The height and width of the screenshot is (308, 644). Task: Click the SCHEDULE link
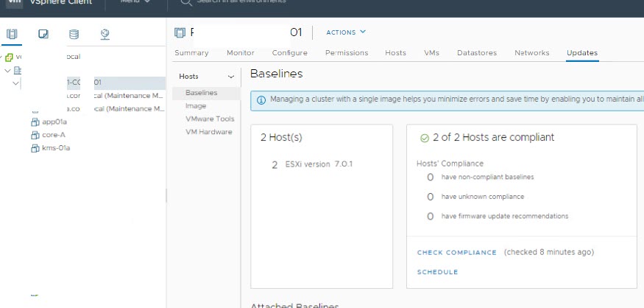tap(437, 272)
